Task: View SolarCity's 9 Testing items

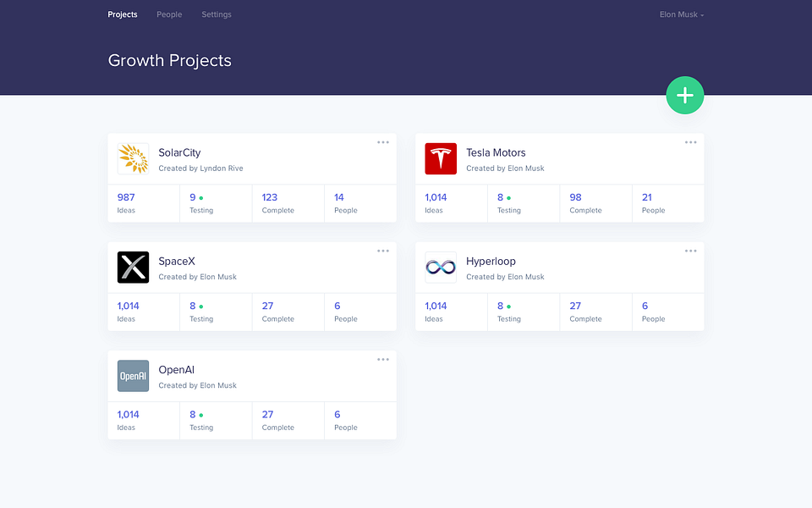Action: tap(216, 203)
